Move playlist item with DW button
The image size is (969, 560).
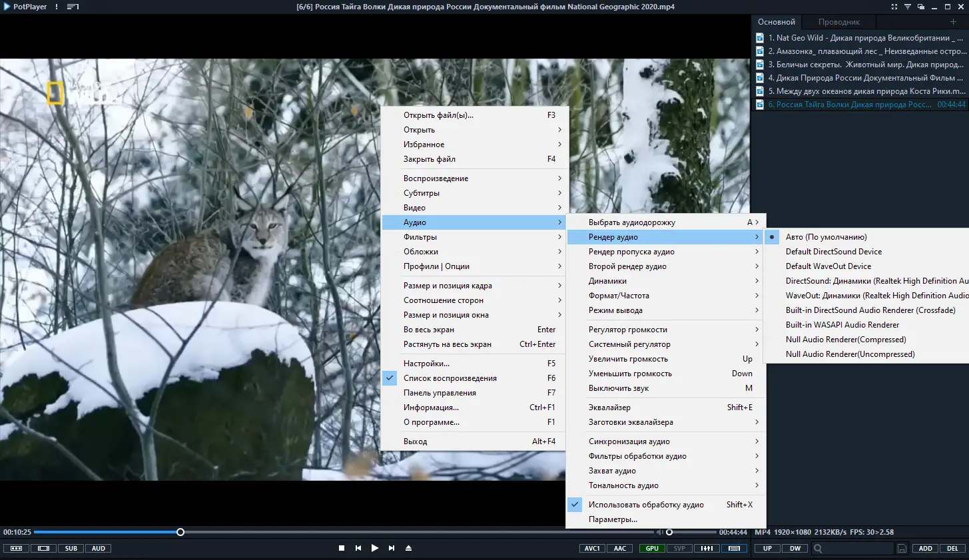pos(795,549)
